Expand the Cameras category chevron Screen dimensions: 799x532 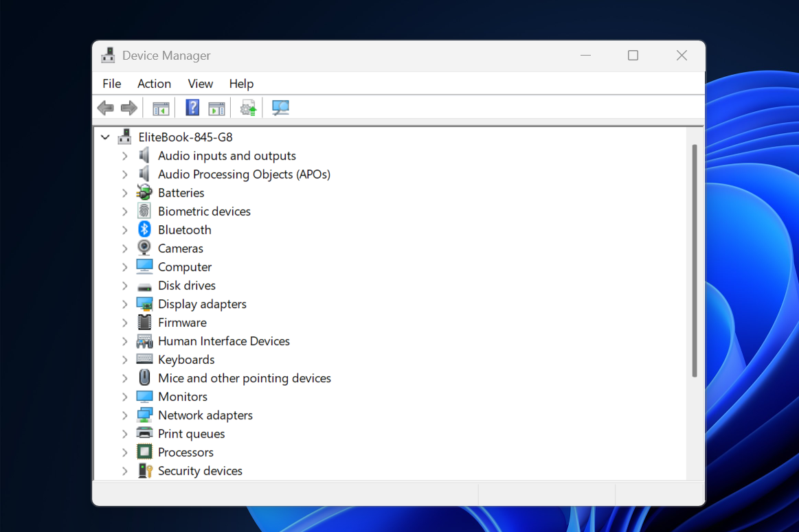pos(125,248)
